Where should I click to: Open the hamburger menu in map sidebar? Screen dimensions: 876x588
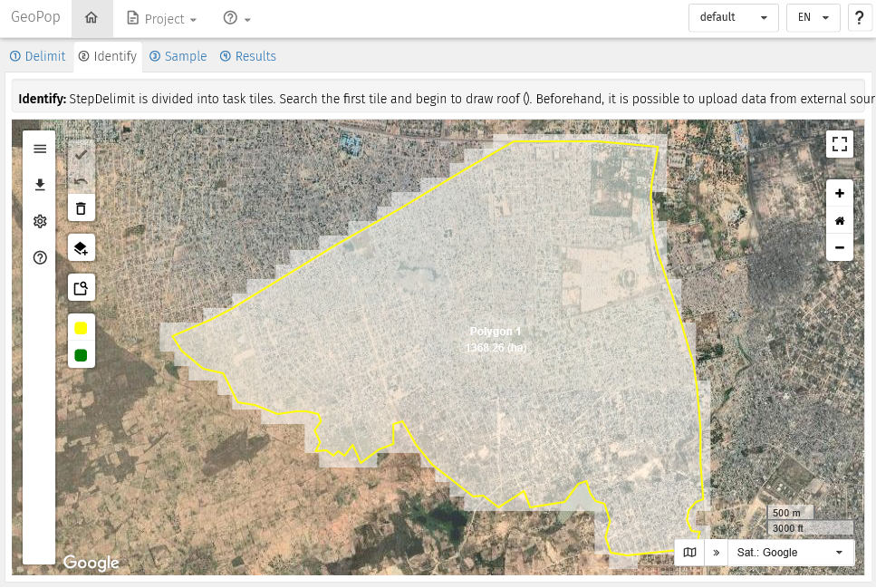[40, 149]
